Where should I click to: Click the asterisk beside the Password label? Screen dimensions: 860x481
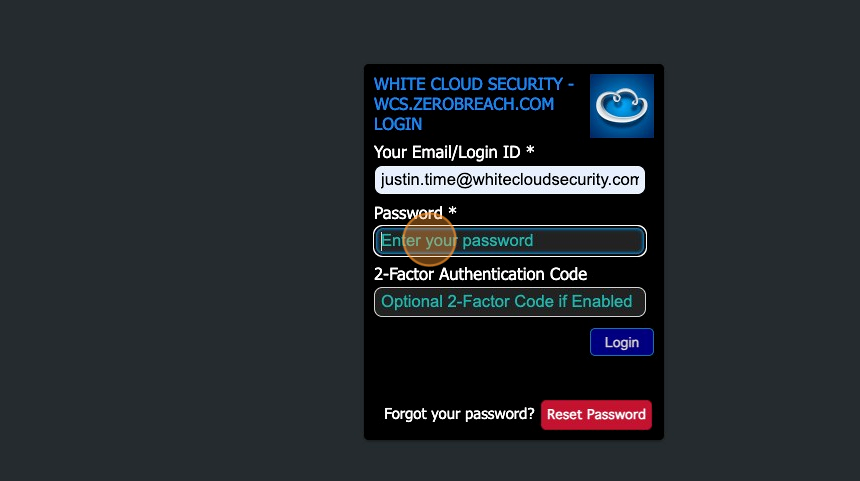[x=452, y=211]
